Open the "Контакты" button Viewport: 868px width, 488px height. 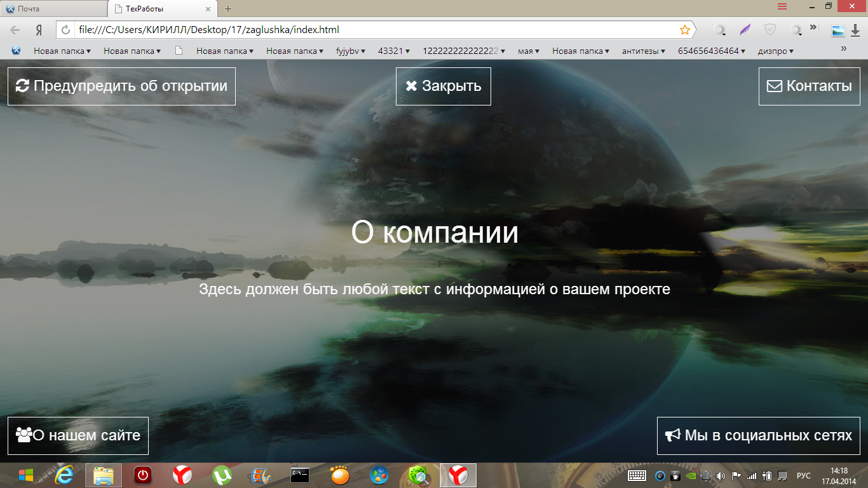tap(810, 86)
